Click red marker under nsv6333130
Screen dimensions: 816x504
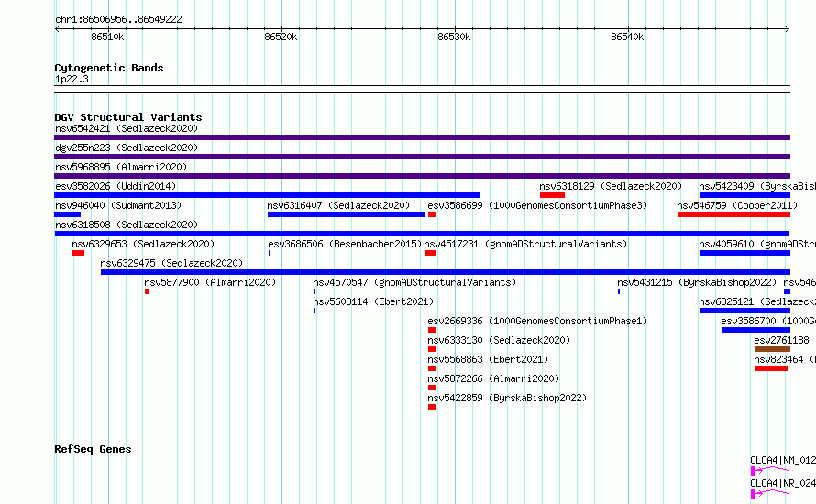[432, 349]
